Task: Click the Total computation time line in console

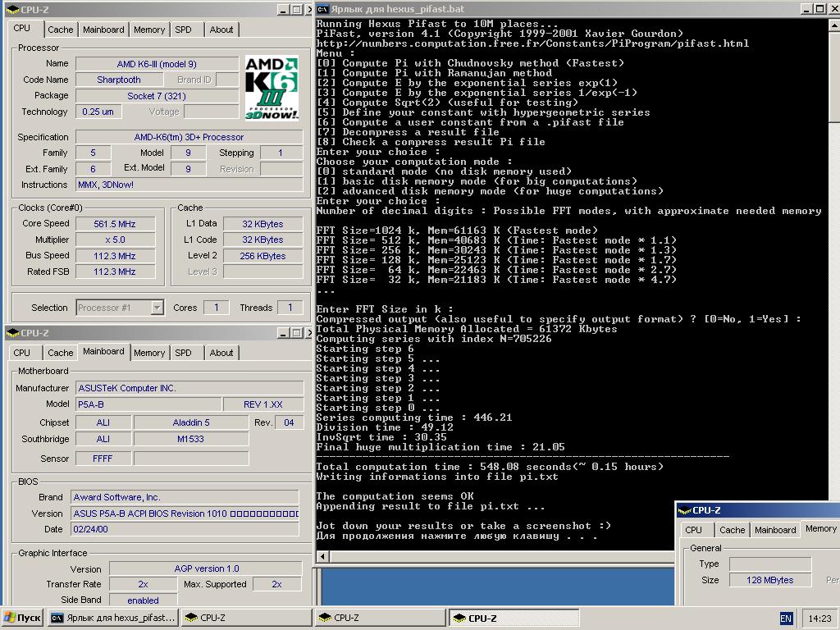Action: pos(490,467)
